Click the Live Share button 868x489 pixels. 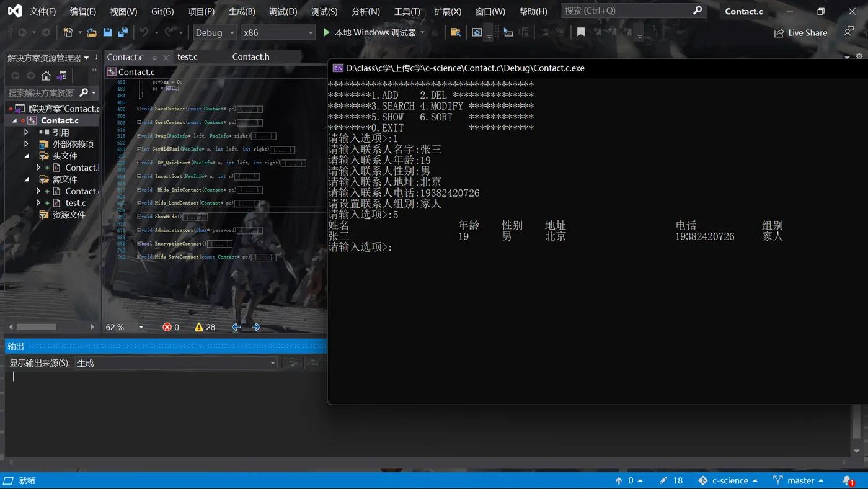point(800,33)
